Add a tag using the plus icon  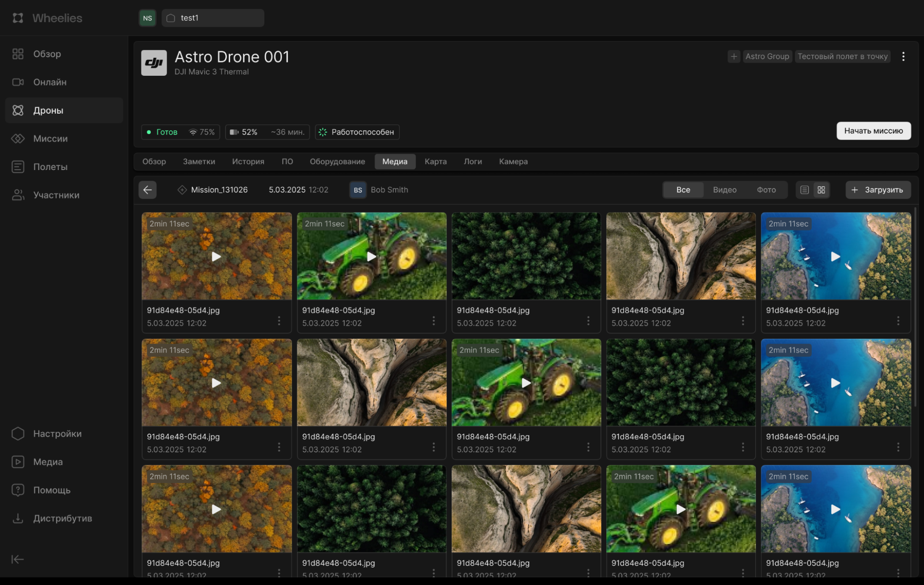click(734, 56)
